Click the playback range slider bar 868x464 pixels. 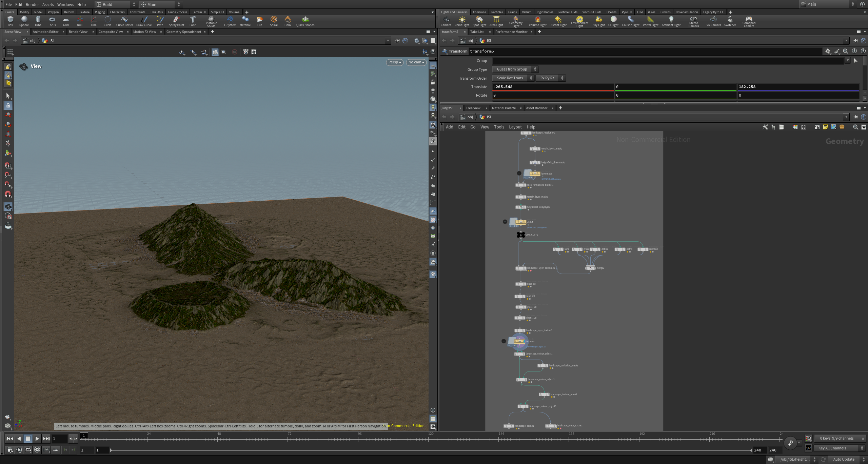point(431,450)
